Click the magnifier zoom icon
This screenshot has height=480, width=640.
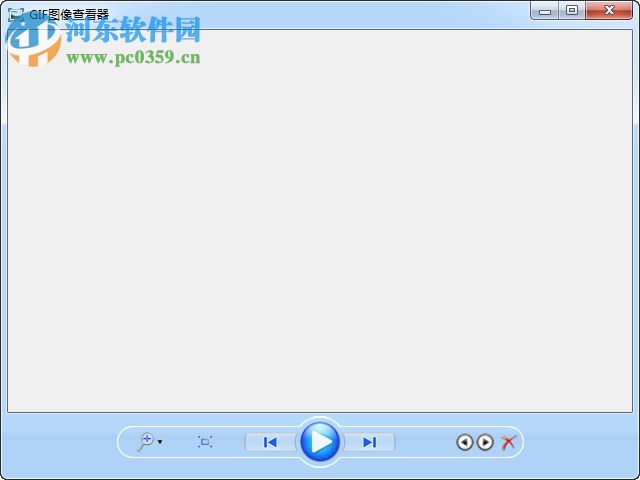145,442
